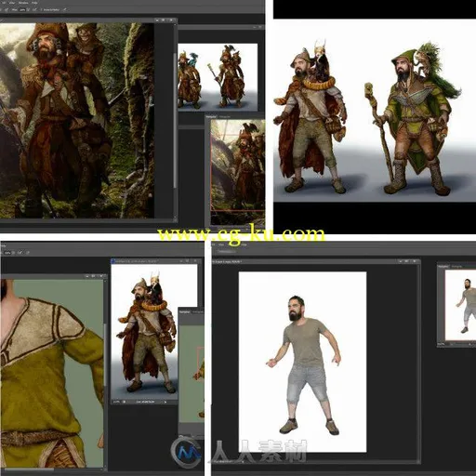The width and height of the screenshot is (476, 476).
Task: Click the pen pressure icon in the forest painting options bar
Action: coord(65,10)
